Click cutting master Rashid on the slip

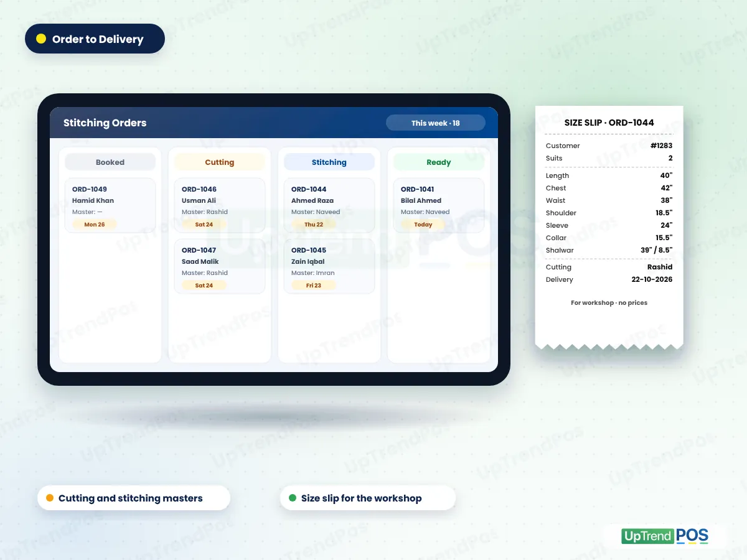[660, 267]
